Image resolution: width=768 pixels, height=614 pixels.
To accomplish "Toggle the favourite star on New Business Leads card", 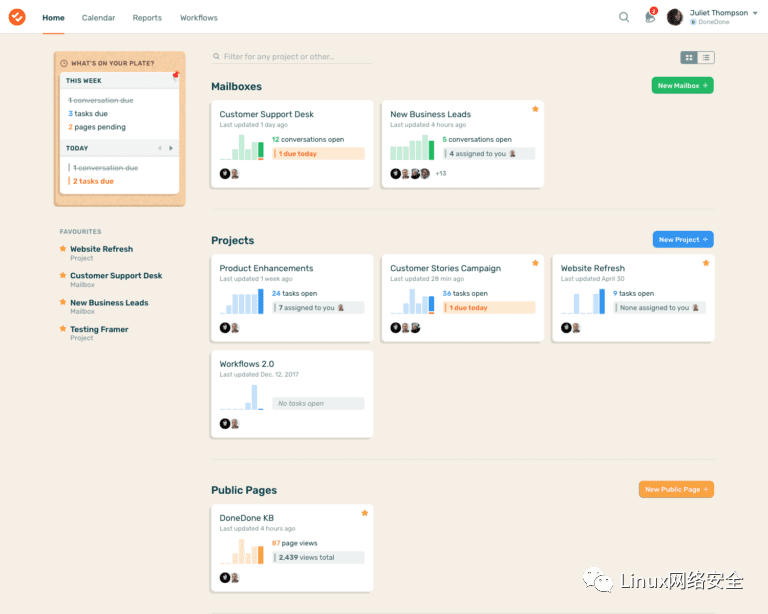I will (x=535, y=109).
